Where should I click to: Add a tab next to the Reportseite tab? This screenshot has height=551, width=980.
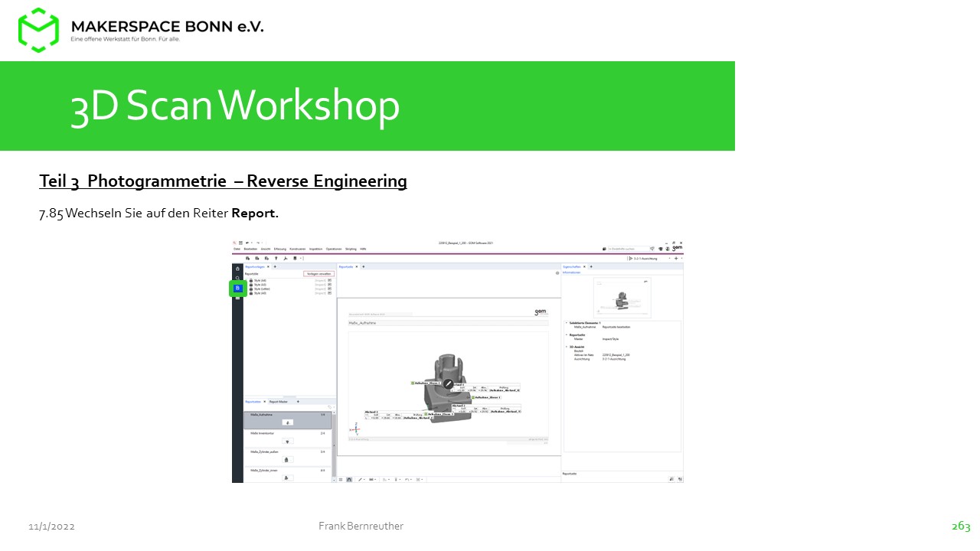[364, 266]
